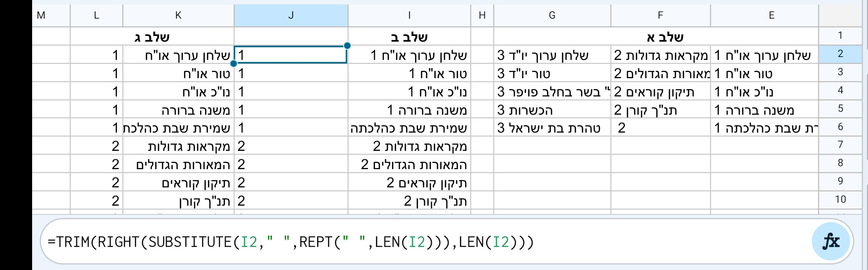The image size is (868, 270).
Task: Select the column G header
Action: [x=552, y=15]
